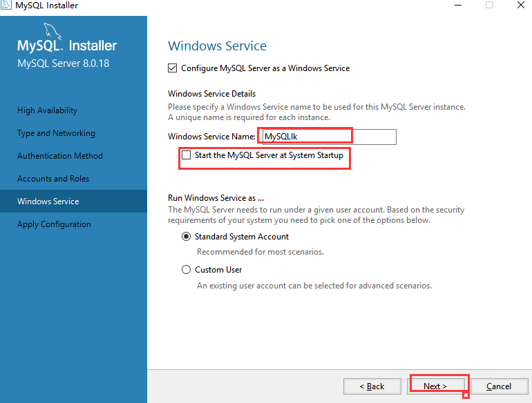
Task: Open the Type and Networking step
Action: 57,133
